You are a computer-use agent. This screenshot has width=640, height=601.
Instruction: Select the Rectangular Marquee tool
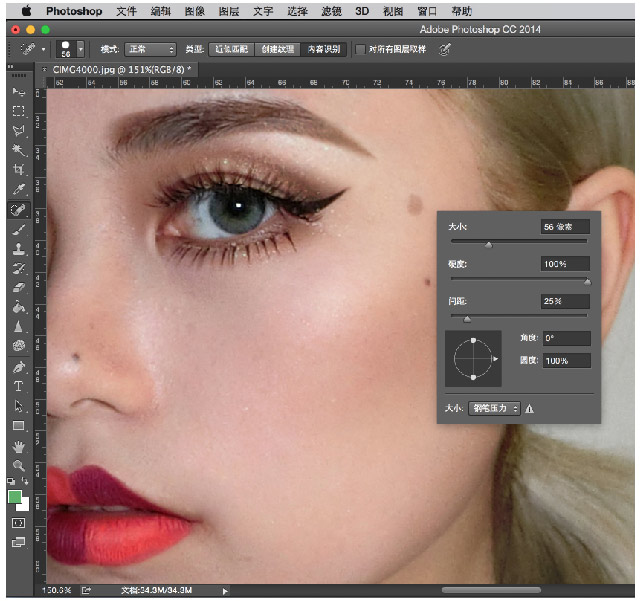click(x=18, y=111)
